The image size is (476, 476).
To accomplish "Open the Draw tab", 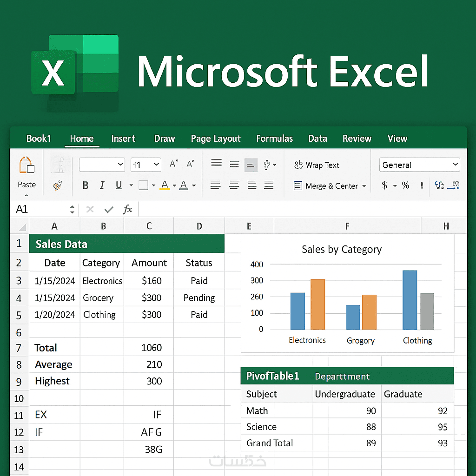I will click(165, 139).
